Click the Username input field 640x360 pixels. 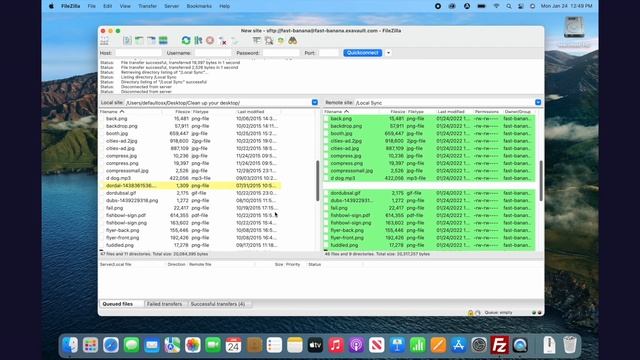[213, 53]
